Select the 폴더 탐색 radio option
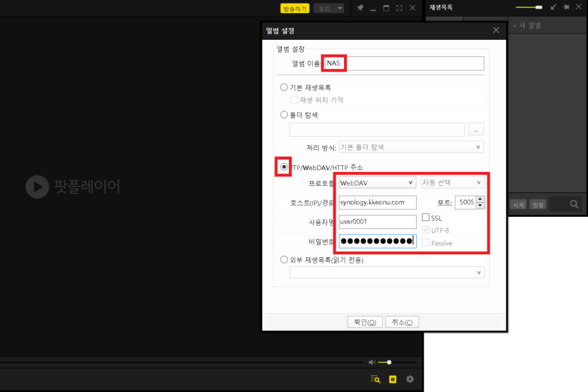The image size is (588, 392). click(x=284, y=114)
